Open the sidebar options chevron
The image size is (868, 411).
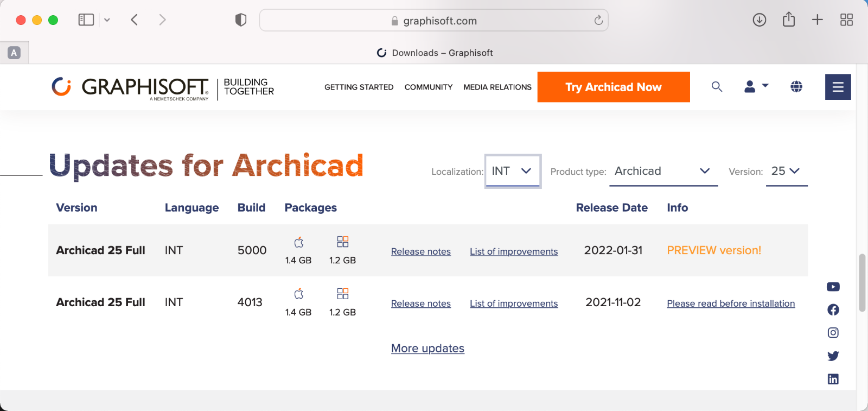[107, 20]
